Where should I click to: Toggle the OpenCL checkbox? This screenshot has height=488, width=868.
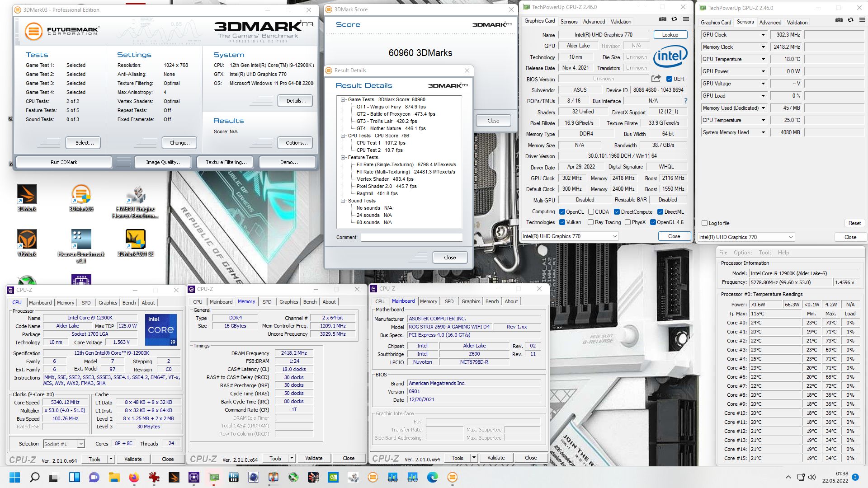click(x=562, y=212)
